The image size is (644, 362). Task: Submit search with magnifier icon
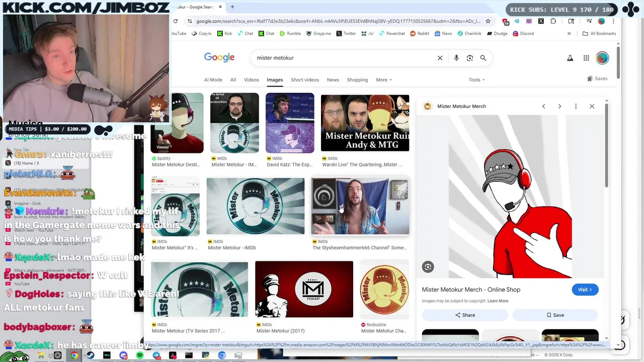[x=483, y=58]
